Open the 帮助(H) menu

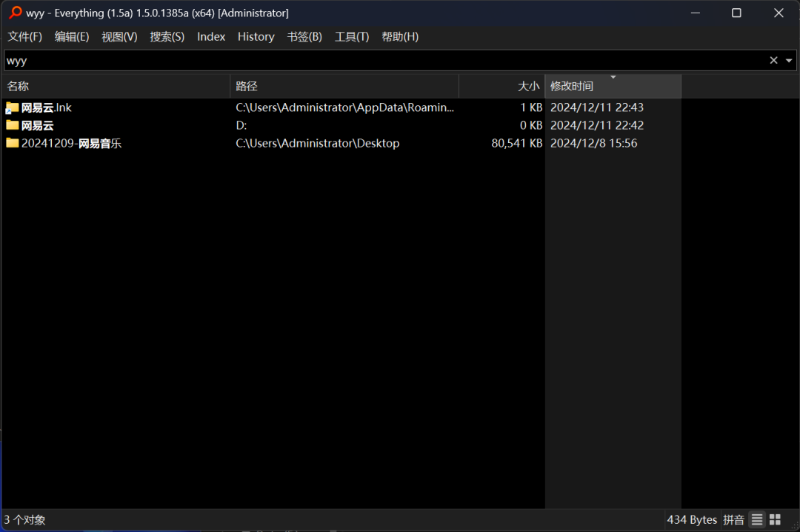400,37
